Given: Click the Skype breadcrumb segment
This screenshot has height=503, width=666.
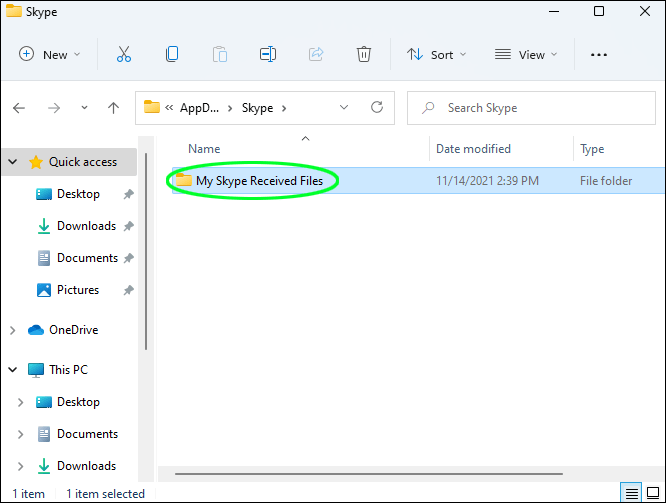Looking at the screenshot, I should coord(257,108).
